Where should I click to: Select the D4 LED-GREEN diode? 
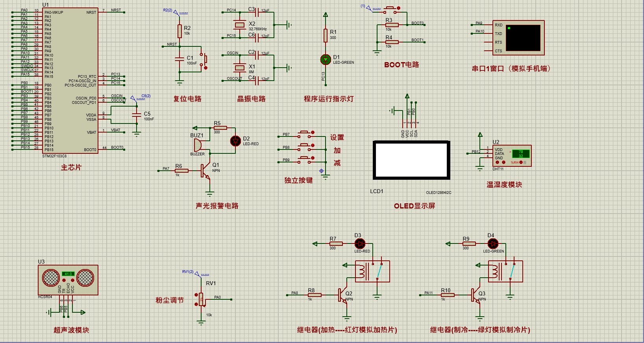pos(493,244)
